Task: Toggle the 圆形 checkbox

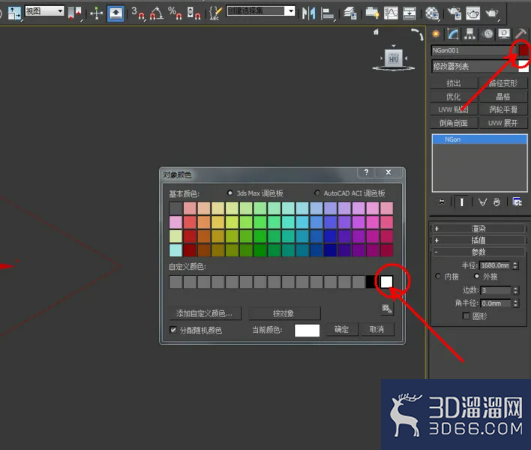Action: pos(466,316)
